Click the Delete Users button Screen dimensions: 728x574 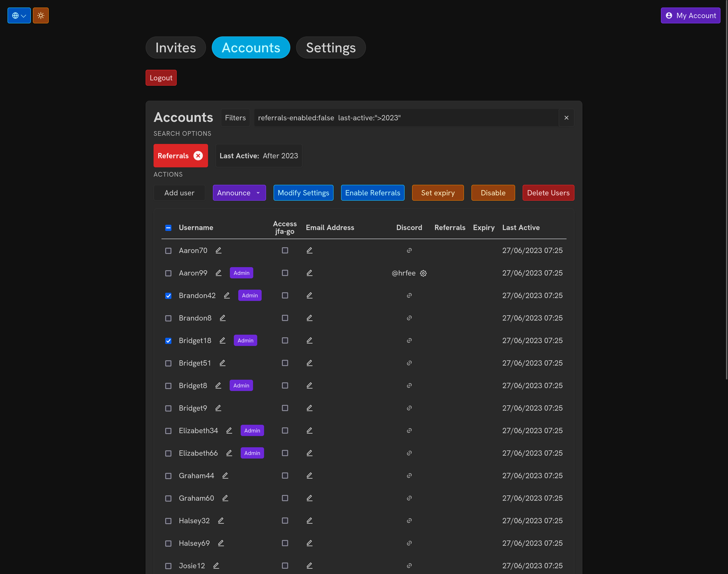pos(548,193)
